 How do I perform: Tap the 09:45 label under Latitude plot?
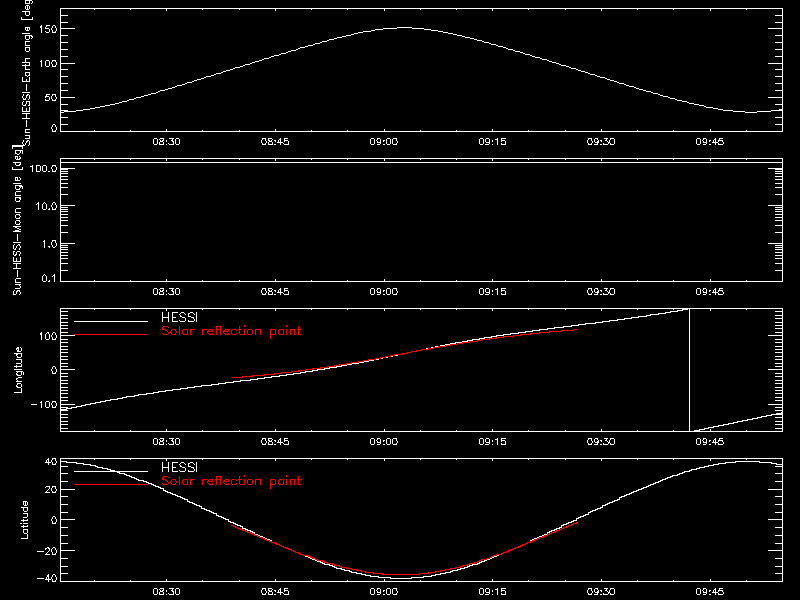click(x=710, y=591)
